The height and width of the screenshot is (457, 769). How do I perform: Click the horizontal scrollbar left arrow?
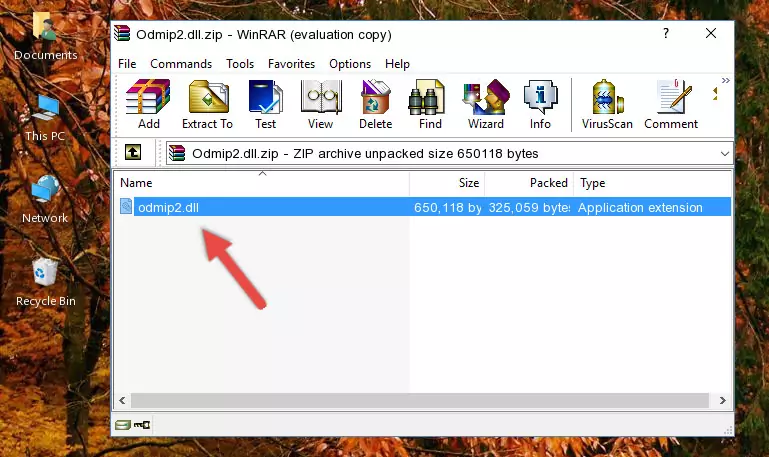click(x=123, y=400)
